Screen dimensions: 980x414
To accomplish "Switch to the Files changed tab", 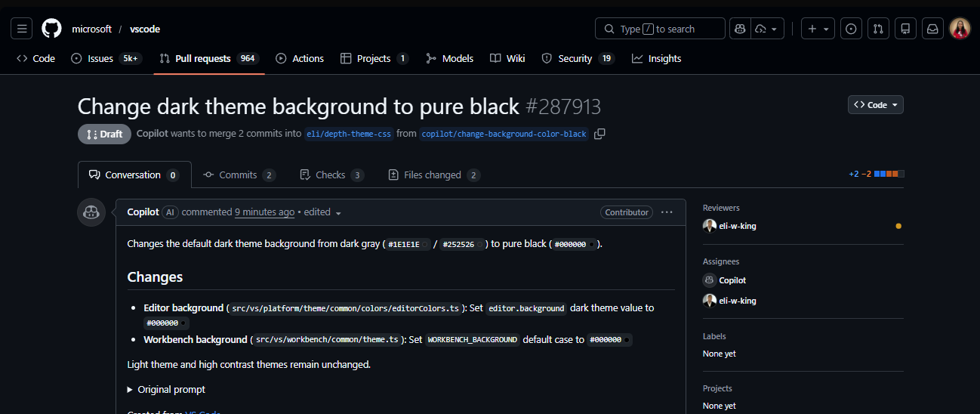I will 434,175.
